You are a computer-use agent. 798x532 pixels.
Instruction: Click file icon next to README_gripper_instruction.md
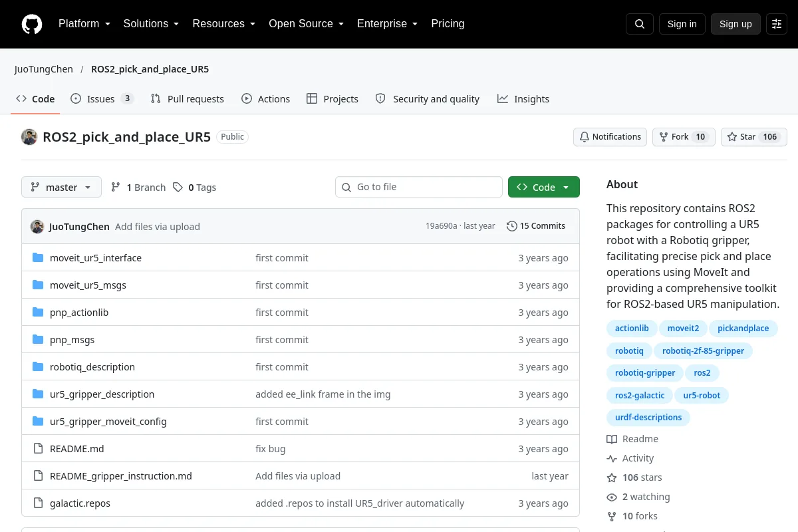[x=38, y=476]
